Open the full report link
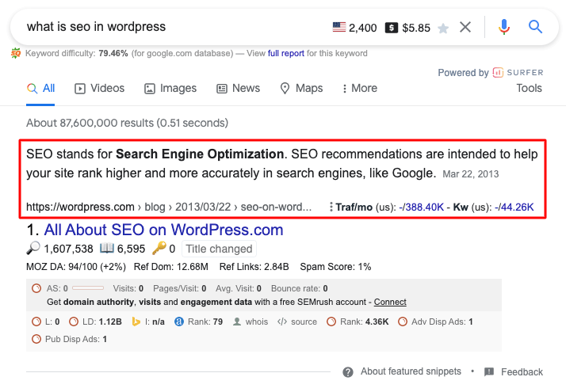The height and width of the screenshot is (392, 566). (286, 53)
